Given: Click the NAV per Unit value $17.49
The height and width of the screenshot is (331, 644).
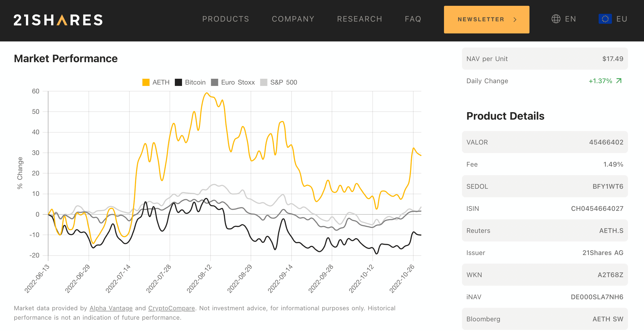Looking at the screenshot, I should click(613, 59).
